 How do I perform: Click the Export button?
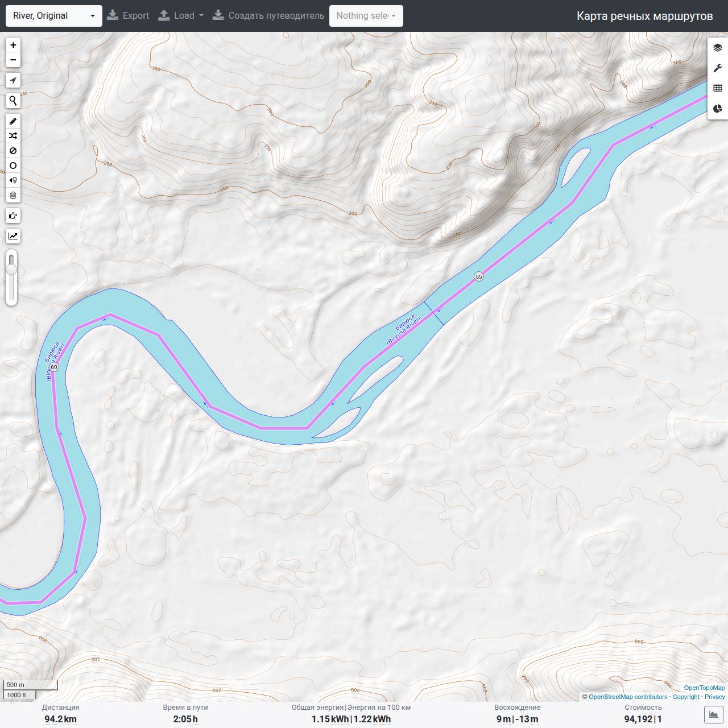tap(128, 16)
